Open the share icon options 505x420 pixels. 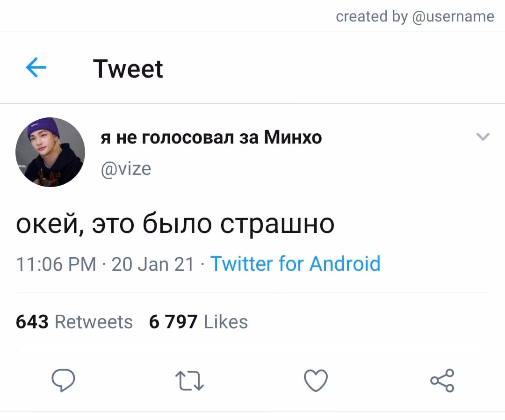point(442,380)
